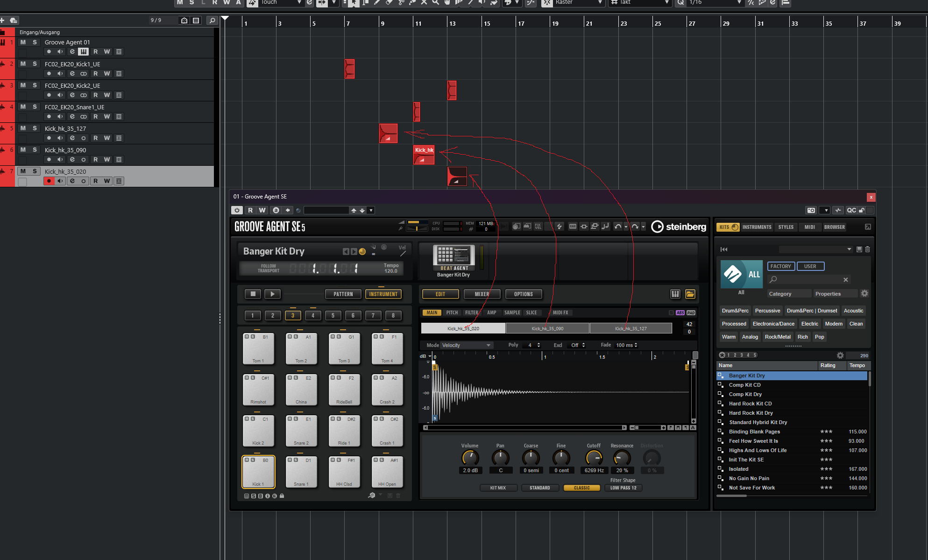Screen dimensions: 928x560
Task: Open the Mode Velocity dropdown
Action: click(x=466, y=345)
